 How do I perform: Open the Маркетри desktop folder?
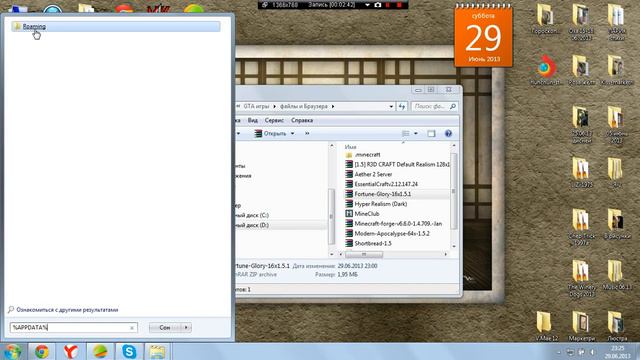click(x=581, y=326)
